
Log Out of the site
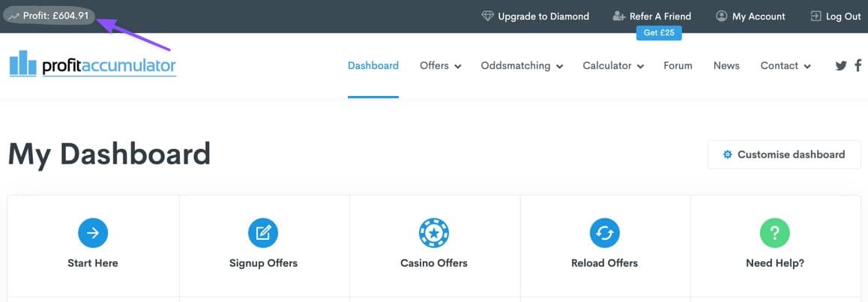coord(844,16)
